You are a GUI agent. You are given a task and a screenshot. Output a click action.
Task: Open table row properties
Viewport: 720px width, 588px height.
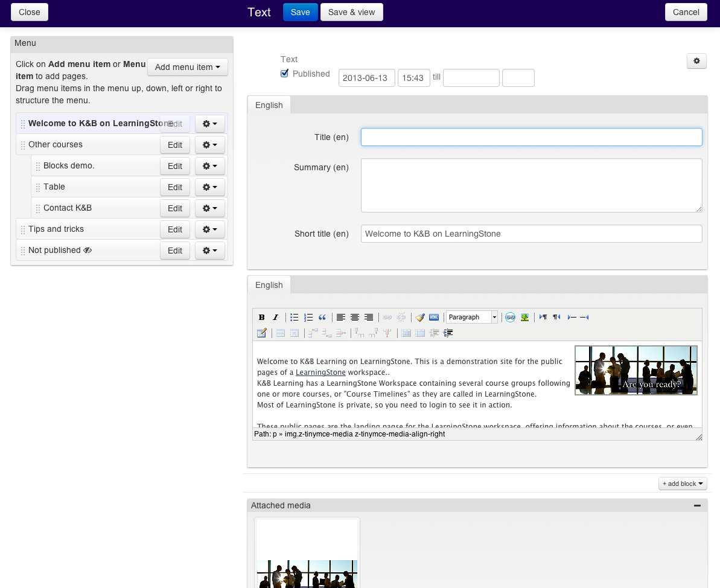[281, 333]
